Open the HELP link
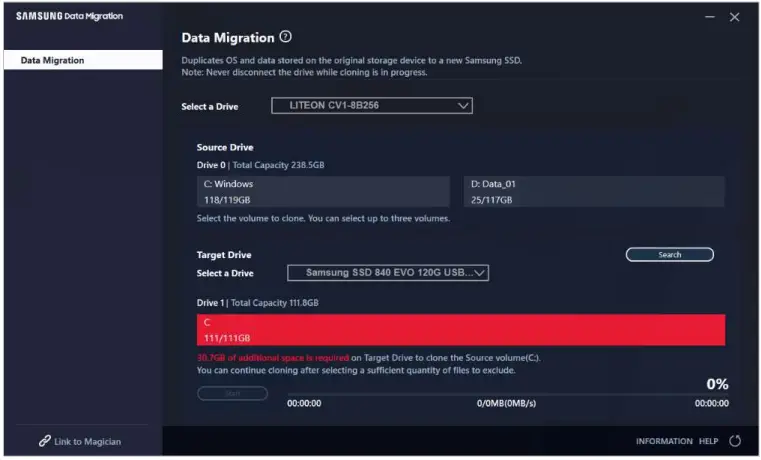This screenshot has height=460, width=761. click(708, 441)
